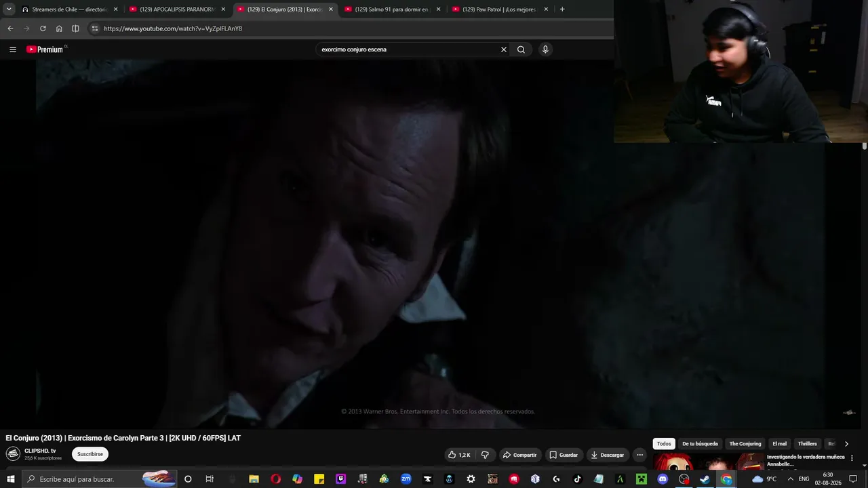Image resolution: width=868 pixels, height=488 pixels.
Task: Select the Todos filter chip
Action: [x=664, y=444]
